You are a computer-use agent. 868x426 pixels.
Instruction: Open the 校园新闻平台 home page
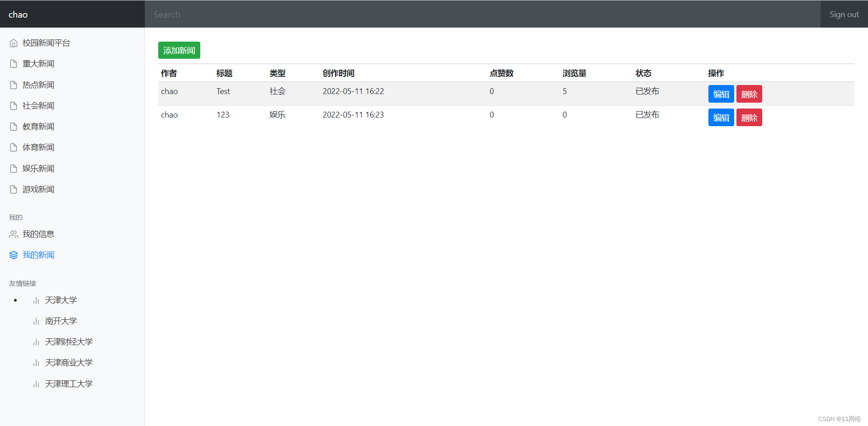[x=47, y=43]
